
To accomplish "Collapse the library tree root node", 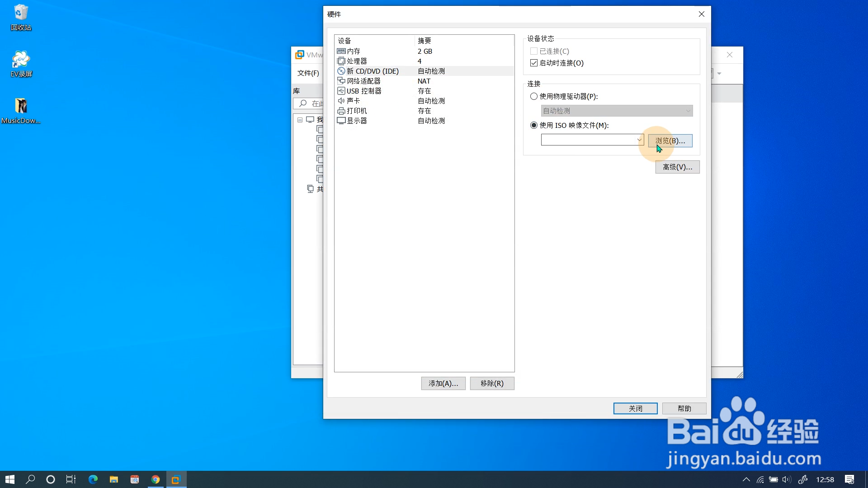I will point(300,120).
